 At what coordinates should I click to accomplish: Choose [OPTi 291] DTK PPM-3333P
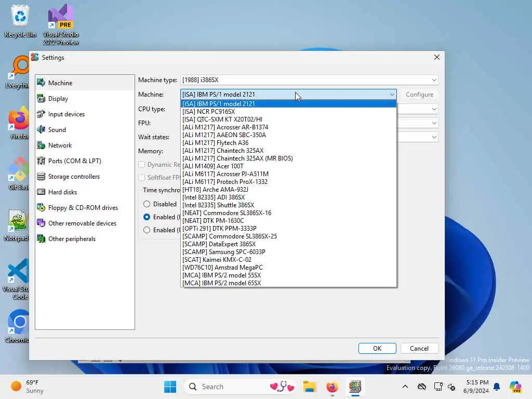(288, 229)
